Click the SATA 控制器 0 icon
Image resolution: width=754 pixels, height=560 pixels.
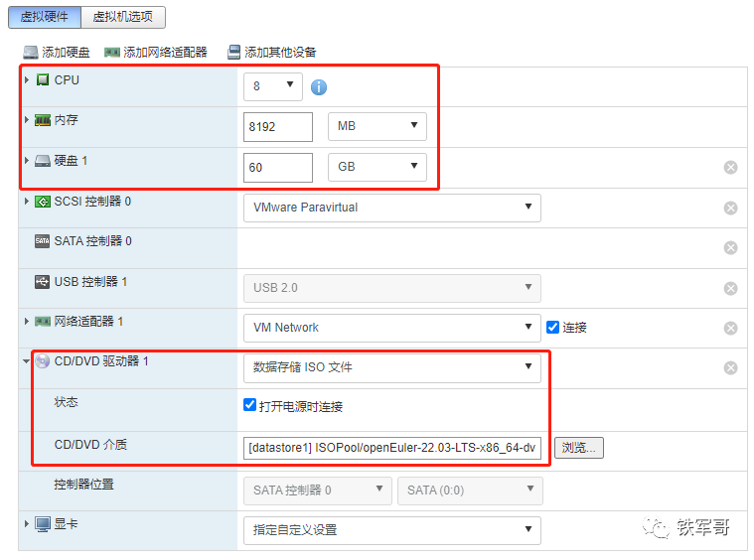click(x=43, y=241)
